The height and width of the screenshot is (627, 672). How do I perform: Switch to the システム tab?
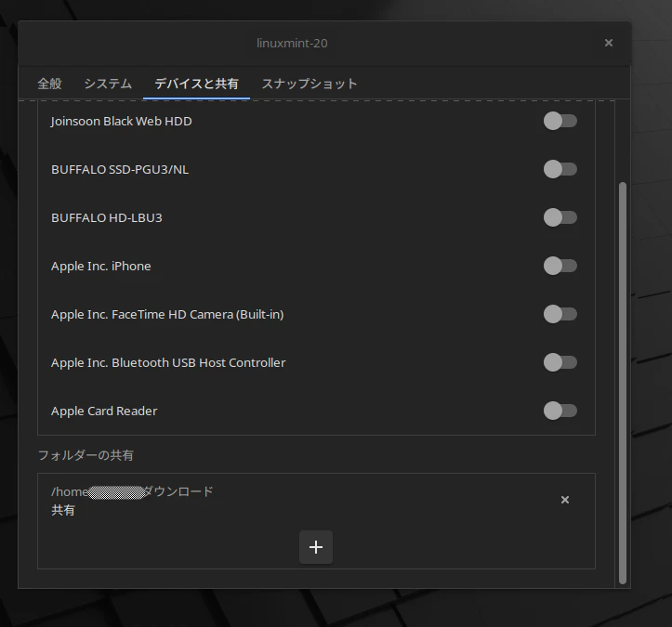[108, 84]
